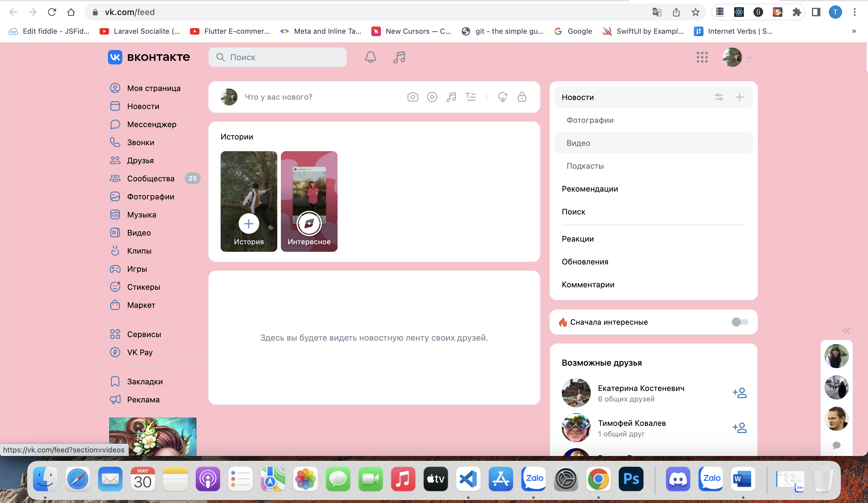Expand the profile account dropdown arrow
Viewport: 868px width, 503px height.
[749, 58]
